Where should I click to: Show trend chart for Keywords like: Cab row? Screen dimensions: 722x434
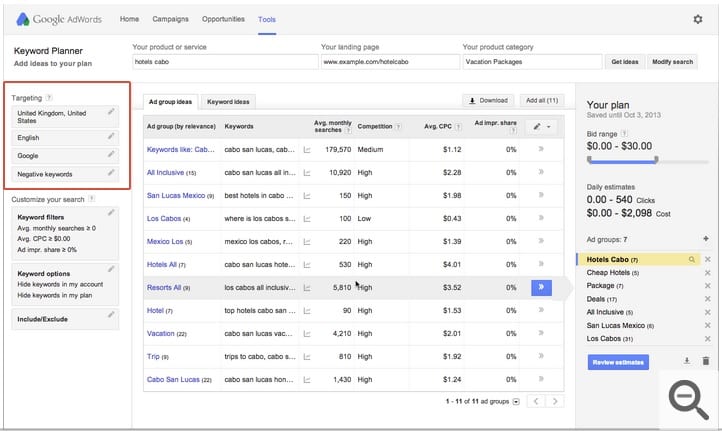307,150
